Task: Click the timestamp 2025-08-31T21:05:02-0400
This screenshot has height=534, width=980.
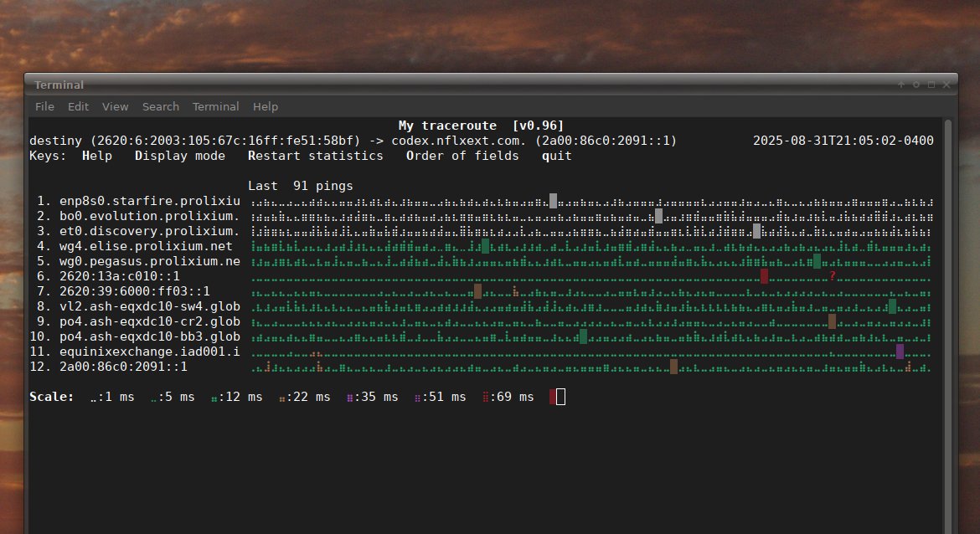Action: [x=843, y=141]
